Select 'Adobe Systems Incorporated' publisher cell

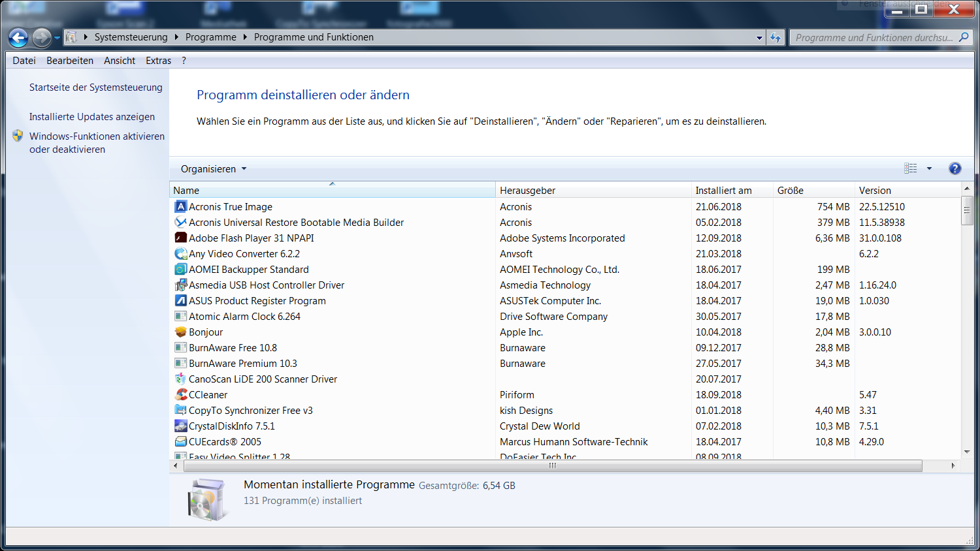coord(563,238)
